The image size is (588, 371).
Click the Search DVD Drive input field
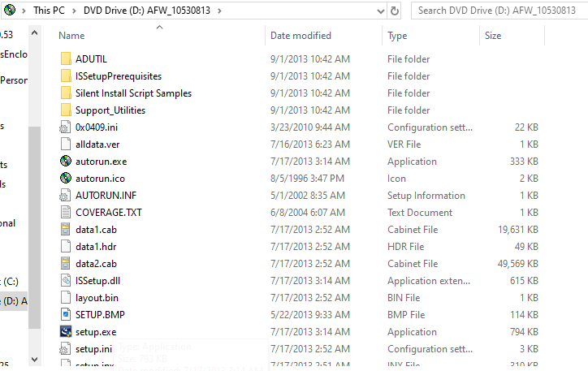499,11
